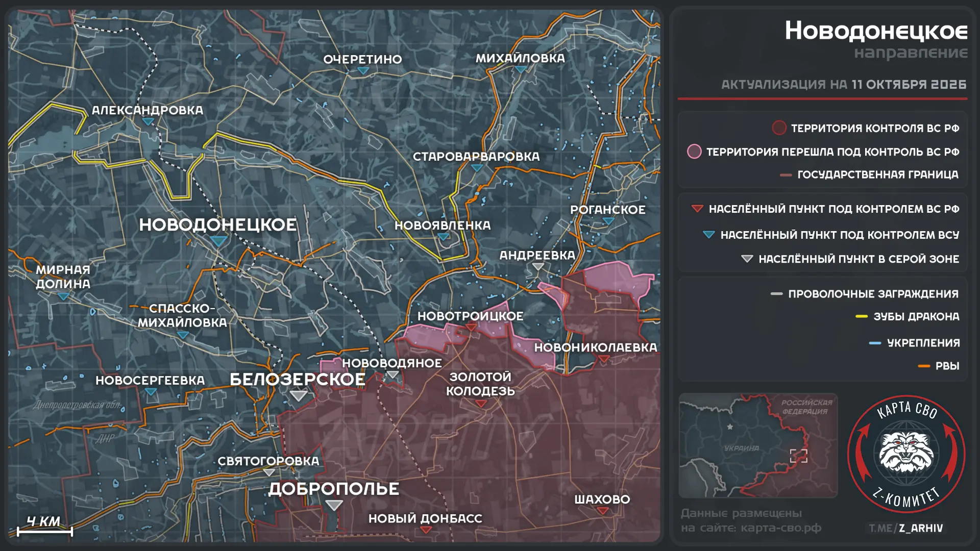The image size is (980, 551).
Task: Click the yellow Зубы дракона legend line
Action: click(862, 317)
